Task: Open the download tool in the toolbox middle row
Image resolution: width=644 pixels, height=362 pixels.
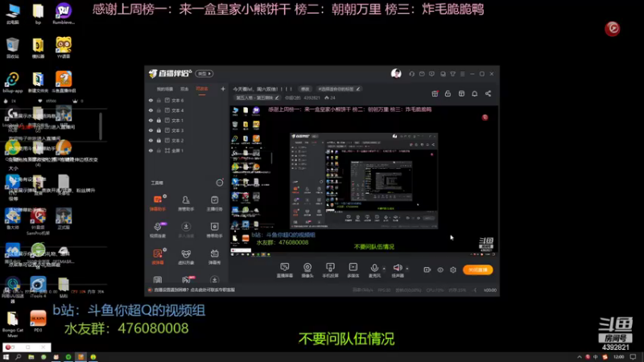Action: (x=186, y=230)
